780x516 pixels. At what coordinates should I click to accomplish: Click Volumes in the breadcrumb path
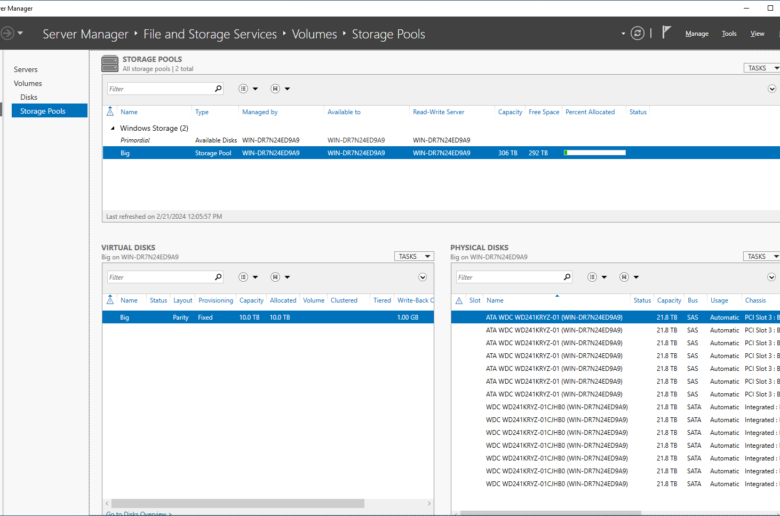314,34
